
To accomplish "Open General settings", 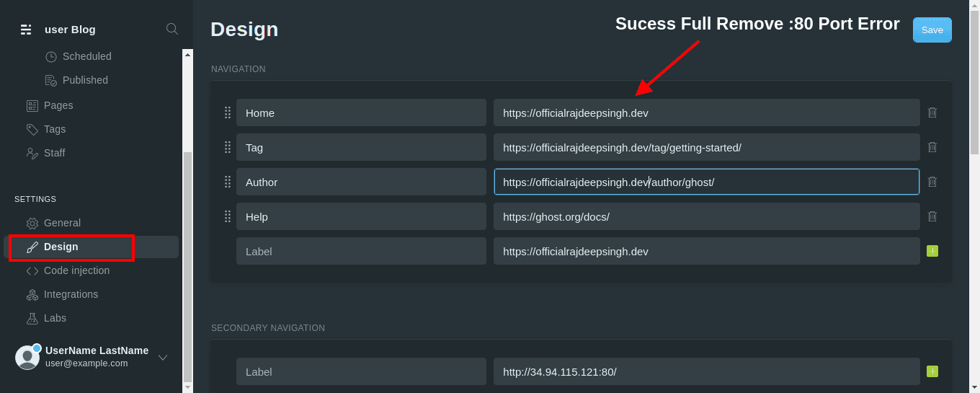I will coord(62,223).
